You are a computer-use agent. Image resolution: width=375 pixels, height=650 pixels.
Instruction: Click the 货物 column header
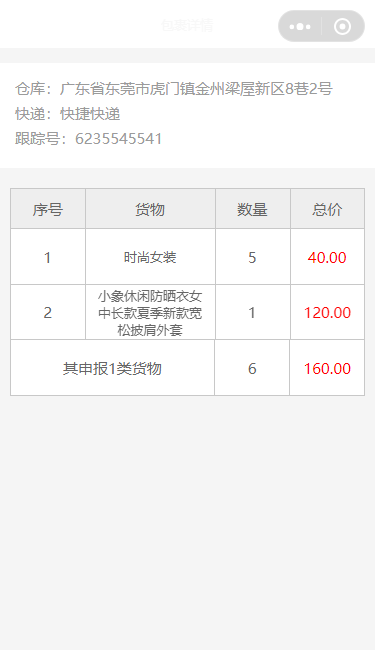click(x=150, y=209)
